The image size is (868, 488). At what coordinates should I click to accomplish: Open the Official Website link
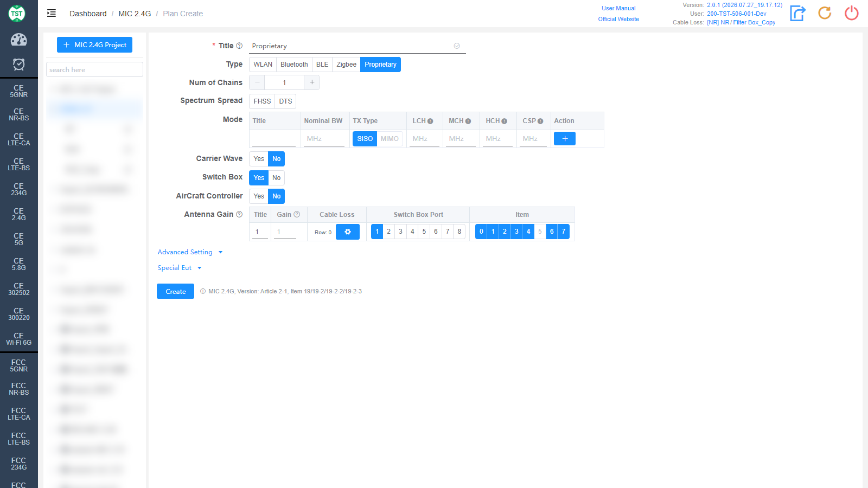(x=618, y=19)
